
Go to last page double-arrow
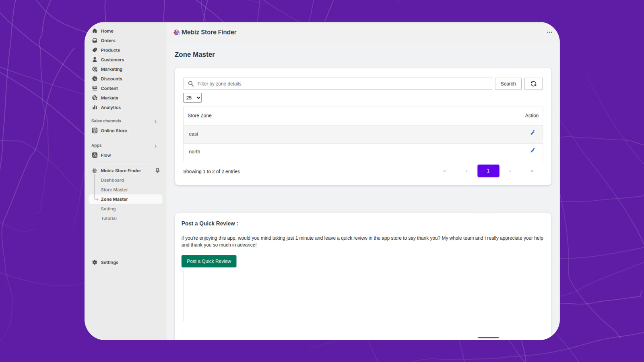tap(532, 171)
